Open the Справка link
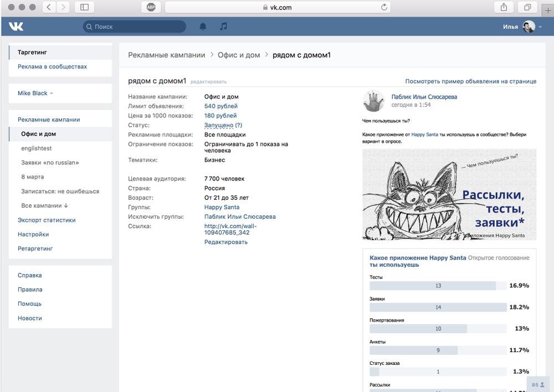554x392 pixels. (x=30, y=275)
